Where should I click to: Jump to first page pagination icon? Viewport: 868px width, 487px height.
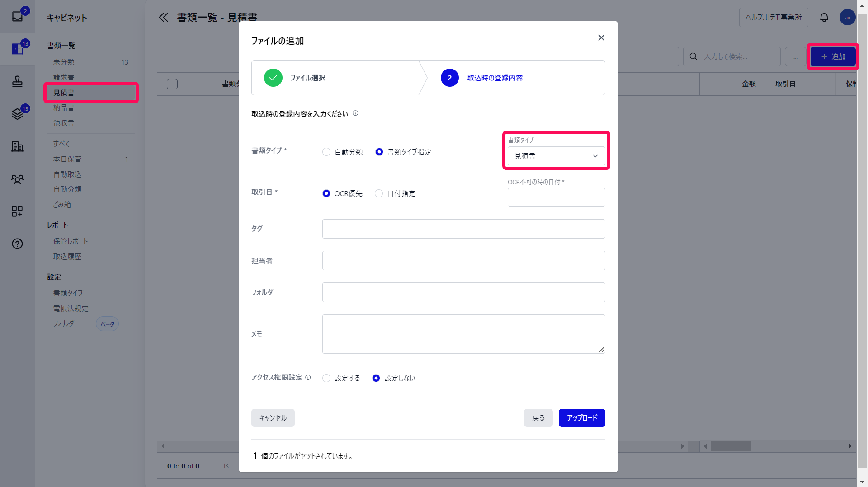(226, 465)
